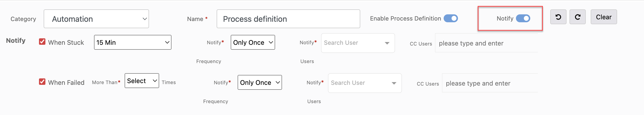The width and height of the screenshot is (644, 115).
Task: Click the undo arrow icon button
Action: [x=558, y=17]
